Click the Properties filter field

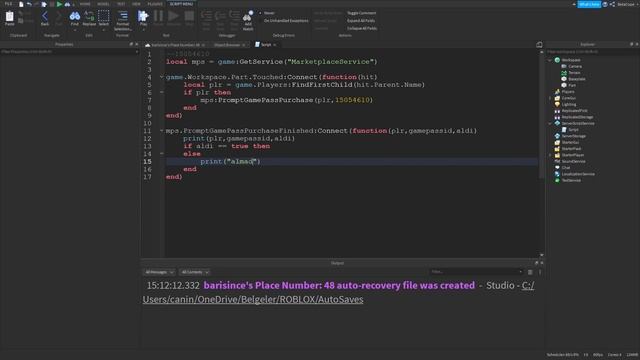tap(68, 52)
